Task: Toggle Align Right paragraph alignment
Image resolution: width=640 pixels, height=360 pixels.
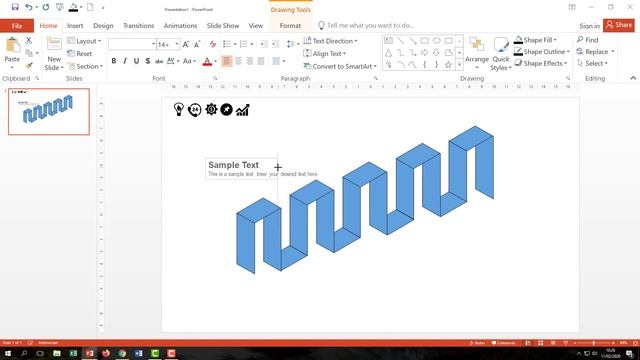Action: click(x=249, y=61)
